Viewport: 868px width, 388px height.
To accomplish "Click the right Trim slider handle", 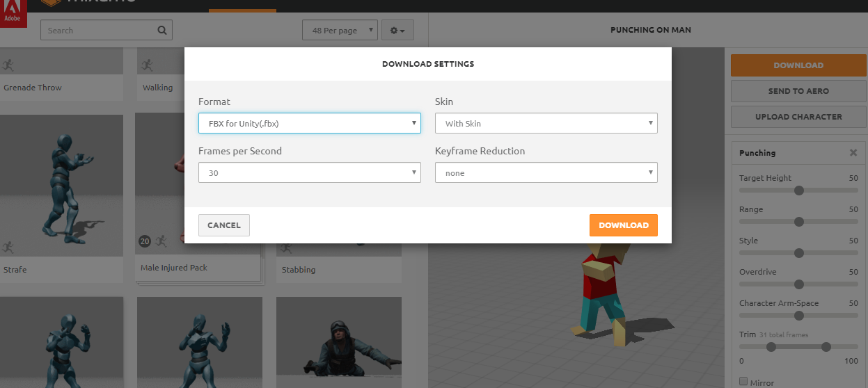I will (x=826, y=347).
